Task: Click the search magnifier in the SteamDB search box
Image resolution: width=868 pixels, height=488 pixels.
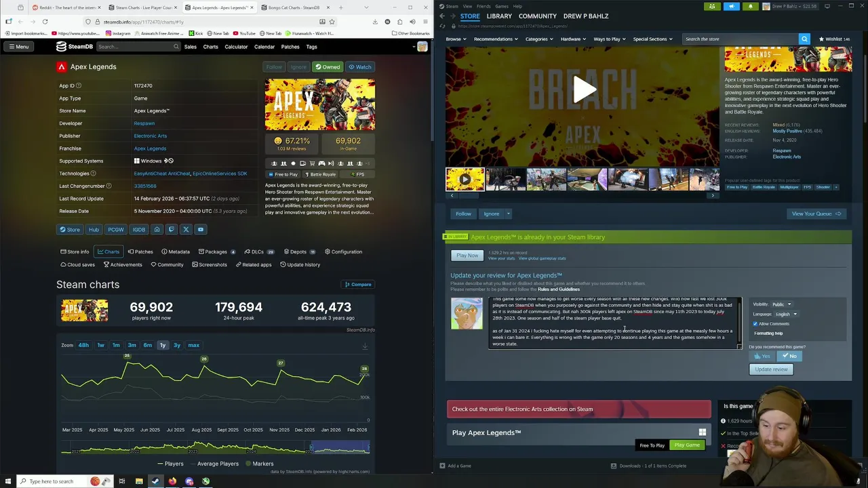Action: [176, 47]
